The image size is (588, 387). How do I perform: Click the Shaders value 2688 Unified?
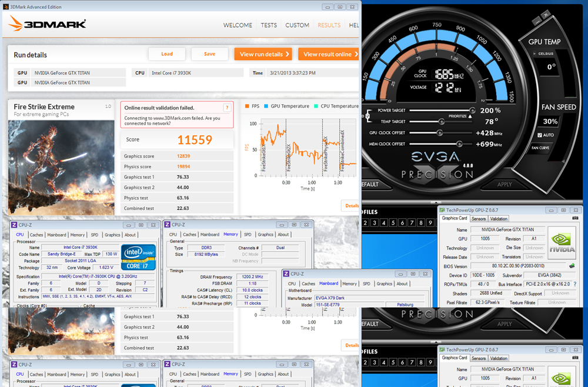[490, 293]
